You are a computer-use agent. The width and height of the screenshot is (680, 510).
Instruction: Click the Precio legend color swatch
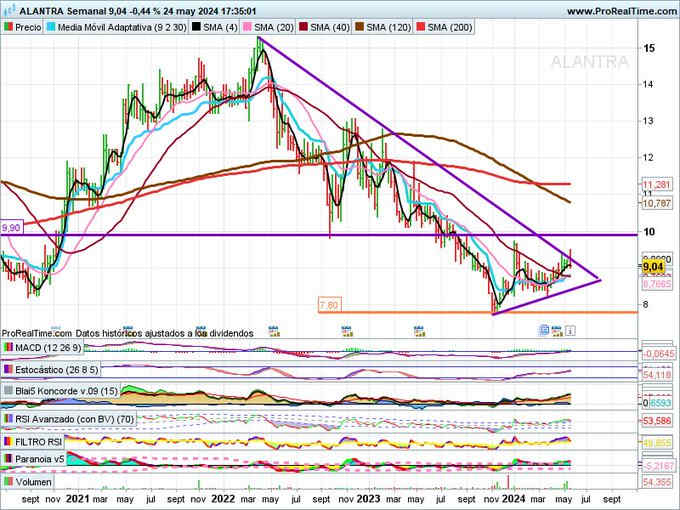coord(8,27)
